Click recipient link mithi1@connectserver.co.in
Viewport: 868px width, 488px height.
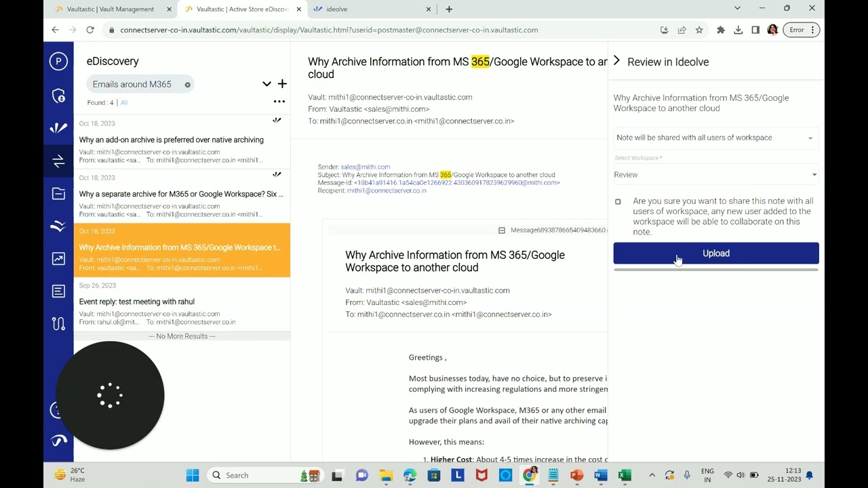tap(387, 190)
